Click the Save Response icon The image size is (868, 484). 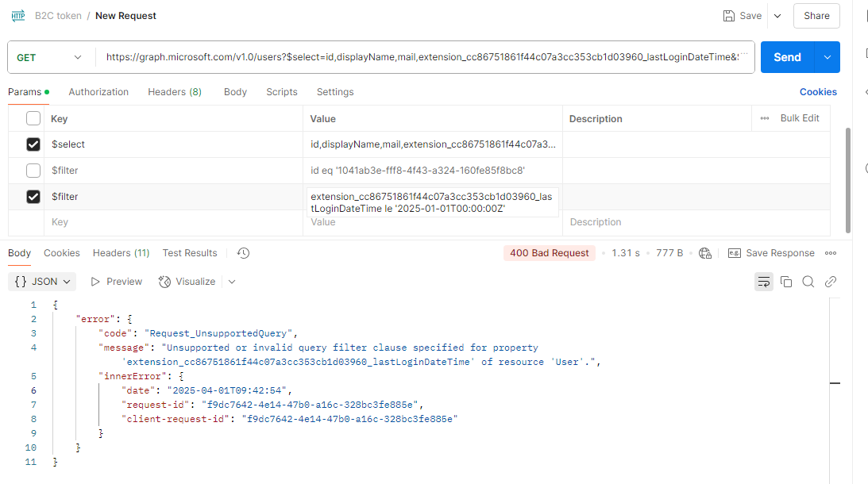tap(734, 253)
